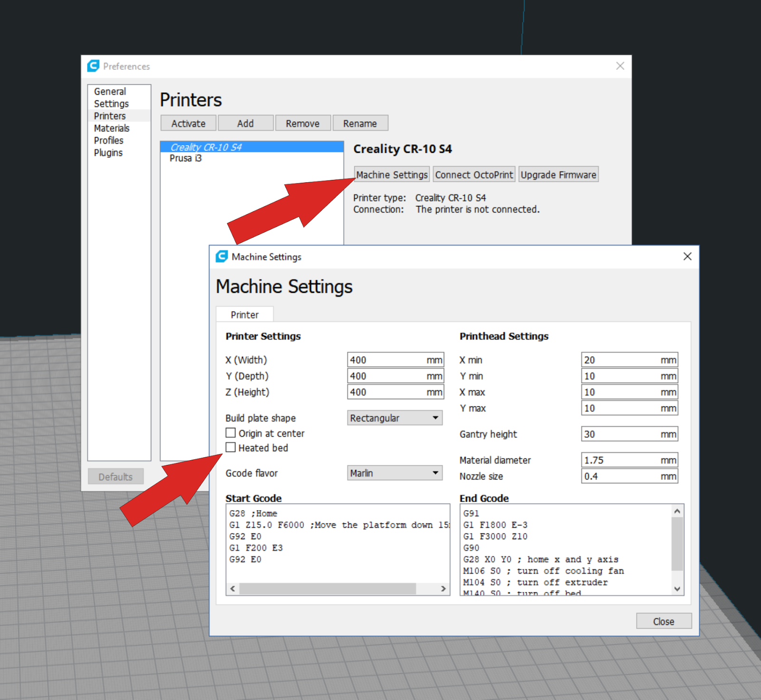Enable the Origin at center checkbox
Screen dimensions: 761x700
[231, 433]
